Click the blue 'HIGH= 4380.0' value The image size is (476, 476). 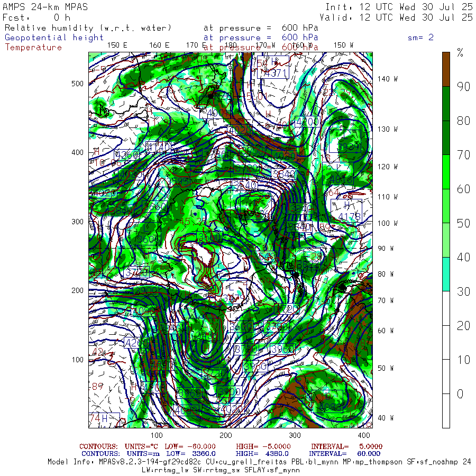pos(262,454)
